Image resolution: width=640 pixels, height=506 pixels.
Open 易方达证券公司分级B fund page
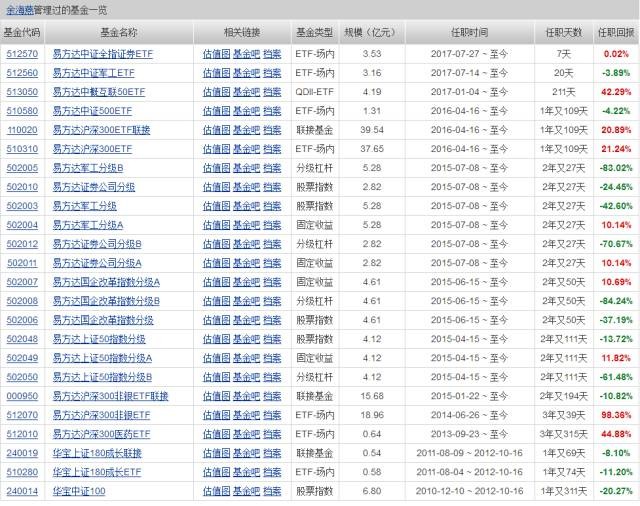(x=97, y=244)
